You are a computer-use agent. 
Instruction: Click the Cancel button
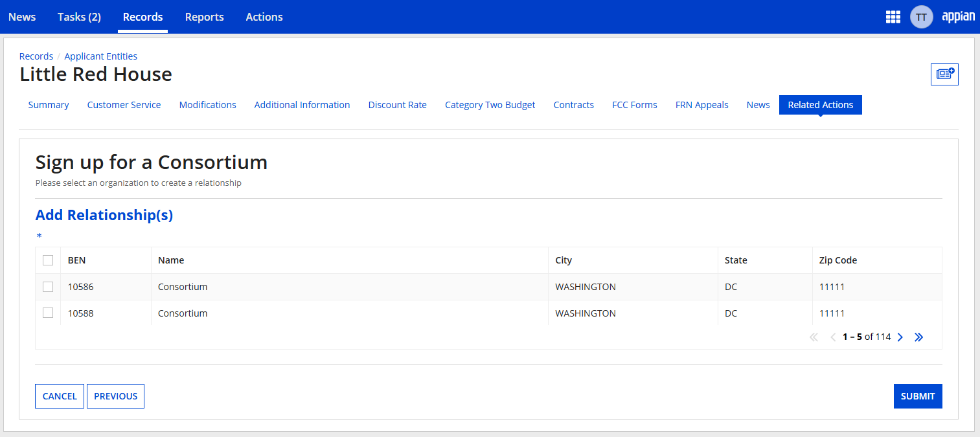(x=60, y=396)
